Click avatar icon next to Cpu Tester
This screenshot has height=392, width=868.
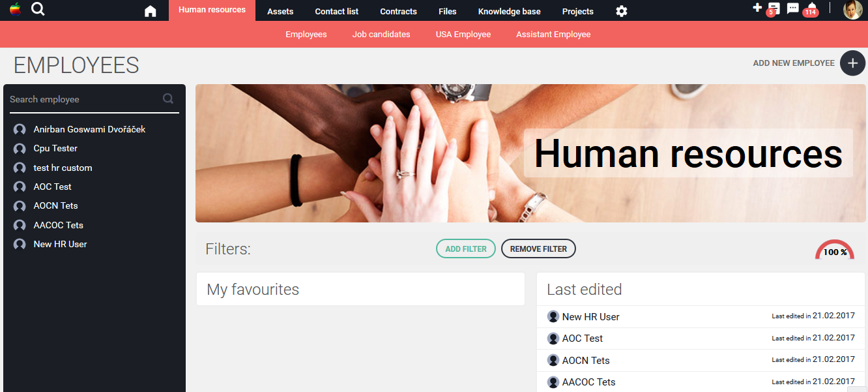click(20, 149)
